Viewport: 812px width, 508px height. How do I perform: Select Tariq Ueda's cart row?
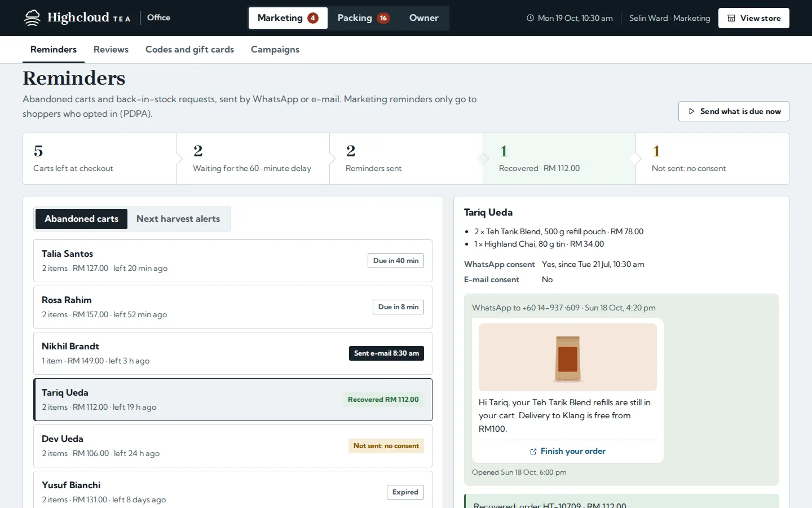point(233,400)
